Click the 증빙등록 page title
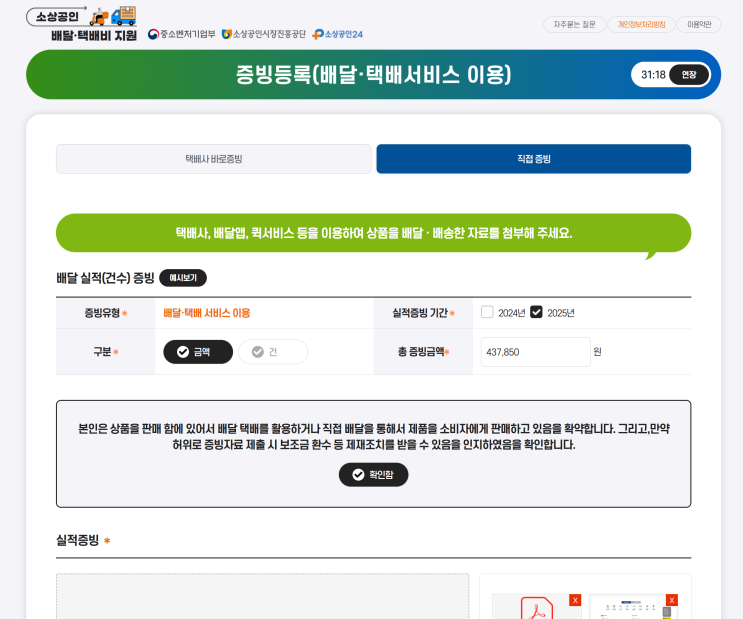743x619 pixels. [x=373, y=74]
